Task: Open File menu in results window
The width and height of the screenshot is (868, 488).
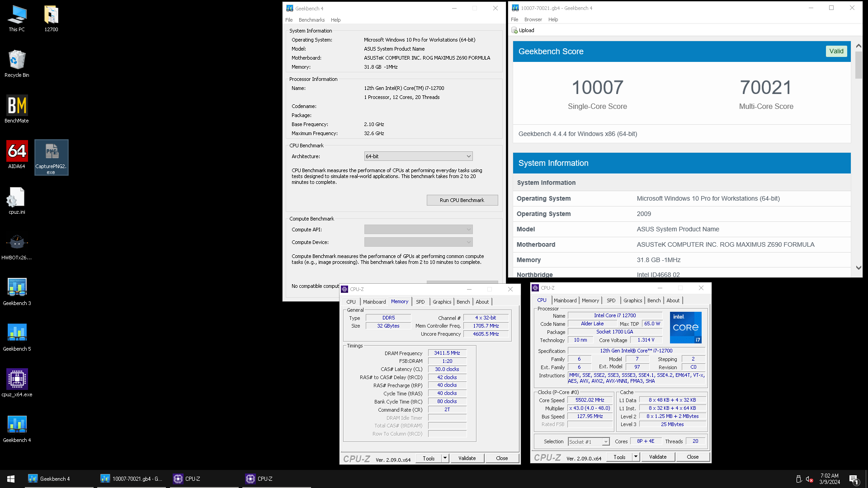Action: pyautogui.click(x=514, y=19)
